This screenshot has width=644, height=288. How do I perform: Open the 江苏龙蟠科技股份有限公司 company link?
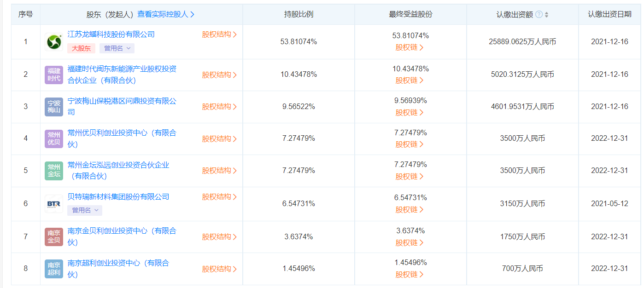(x=111, y=35)
